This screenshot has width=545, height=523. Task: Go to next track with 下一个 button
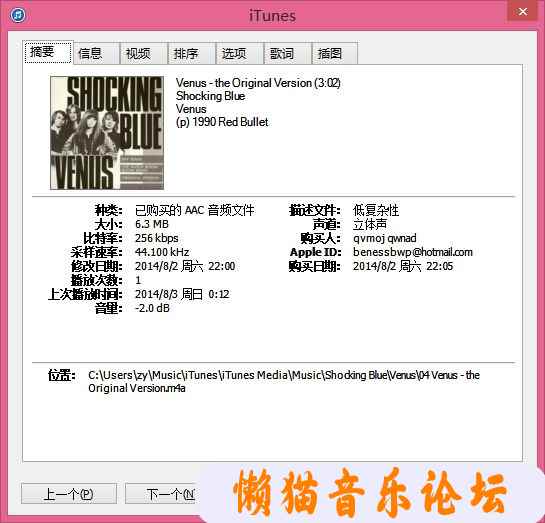tap(163, 493)
